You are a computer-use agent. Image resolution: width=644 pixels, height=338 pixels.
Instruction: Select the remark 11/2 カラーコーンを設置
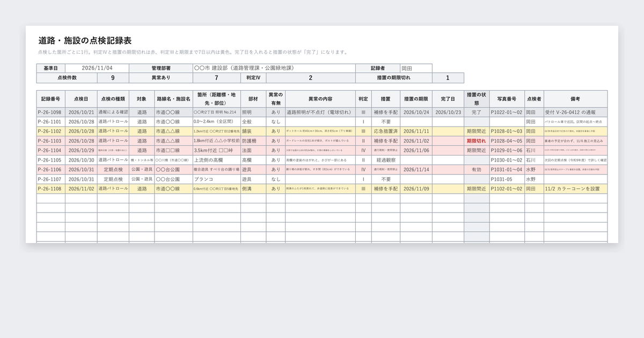(575, 189)
